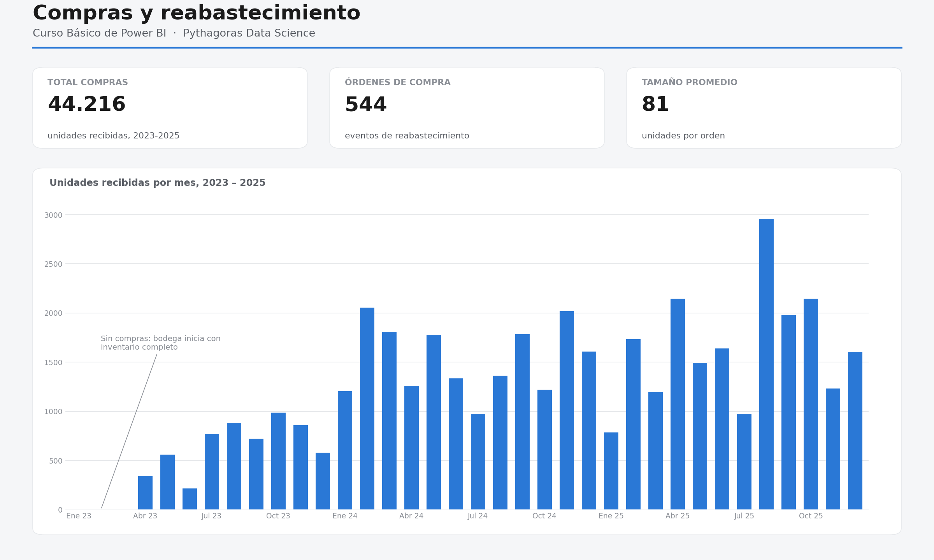Click the Compras y reabastecimiento heading
The width and height of the screenshot is (934, 560).
pos(197,13)
